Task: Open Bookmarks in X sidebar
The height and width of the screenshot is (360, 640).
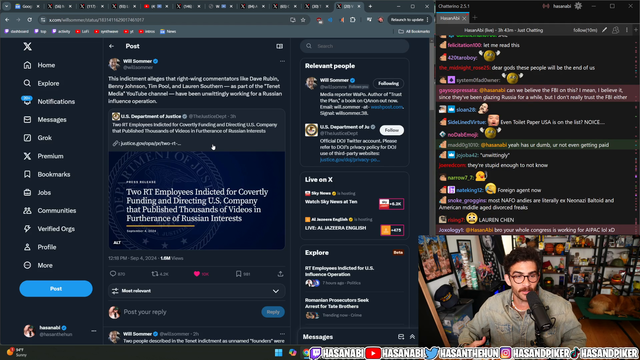Action: [47, 174]
